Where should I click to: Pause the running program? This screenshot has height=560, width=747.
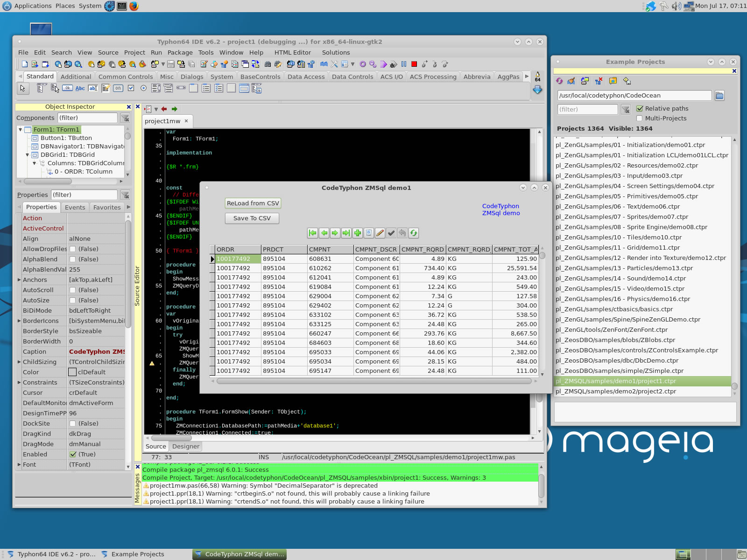point(404,64)
